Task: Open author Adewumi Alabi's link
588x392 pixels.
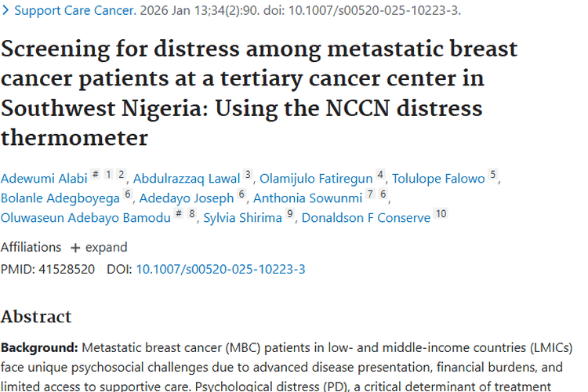Action: click(x=44, y=179)
